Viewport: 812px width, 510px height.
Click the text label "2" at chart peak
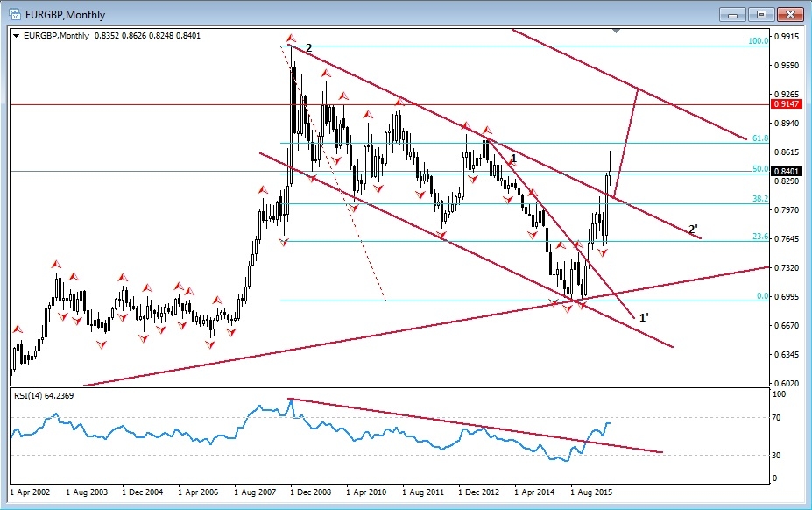(308, 48)
